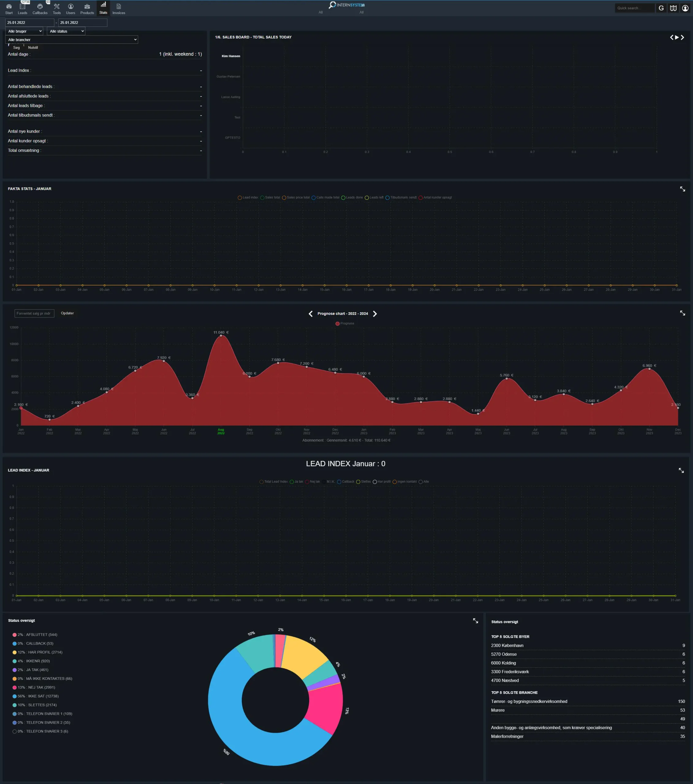Open the Tools menu icon
693x784 pixels.
click(x=56, y=7)
